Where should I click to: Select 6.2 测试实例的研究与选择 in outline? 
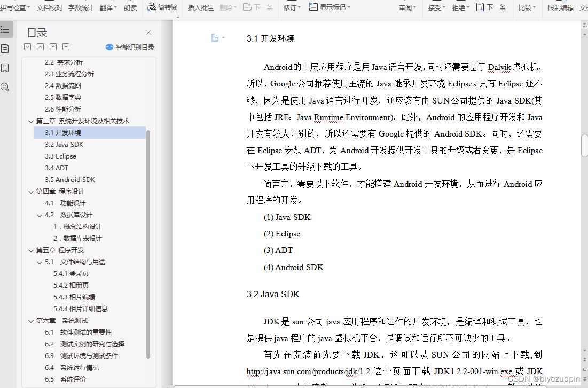[x=85, y=344]
